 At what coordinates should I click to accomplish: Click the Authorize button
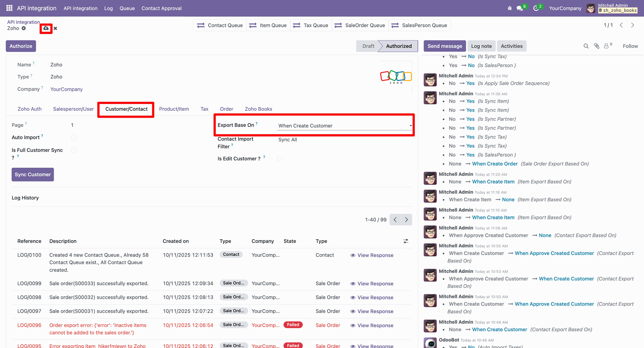pyautogui.click(x=21, y=46)
